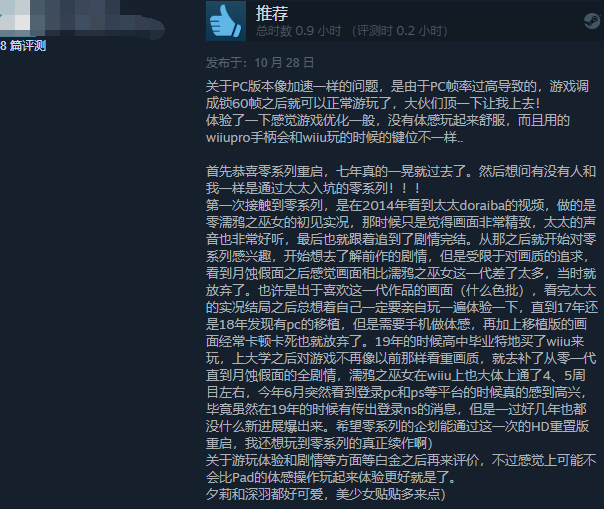This screenshot has width=604, height=509.
Task: Click the "总时数 0.9 小时" playtime text
Action: [x=299, y=31]
